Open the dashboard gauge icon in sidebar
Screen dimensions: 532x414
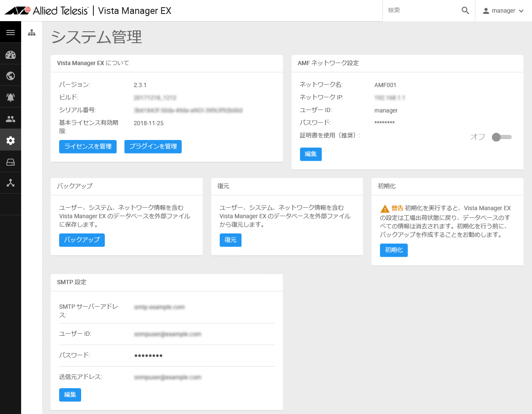[11, 55]
